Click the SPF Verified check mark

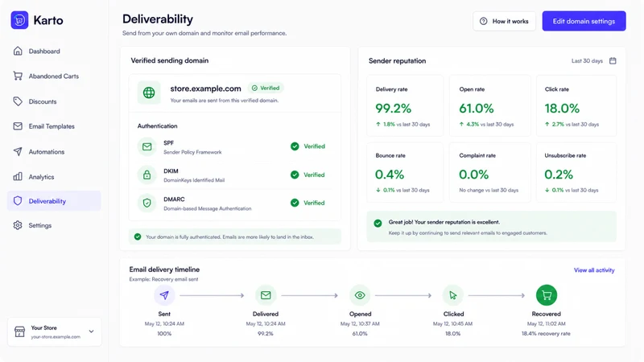coord(295,146)
